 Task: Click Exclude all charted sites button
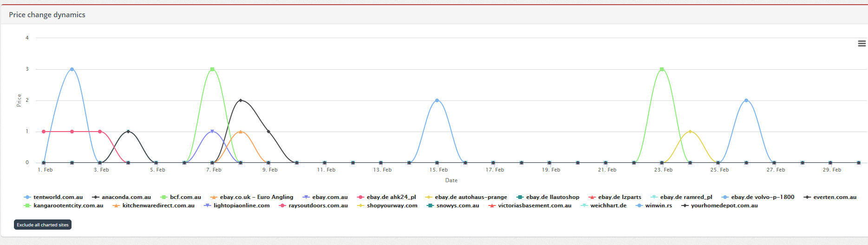(43, 225)
